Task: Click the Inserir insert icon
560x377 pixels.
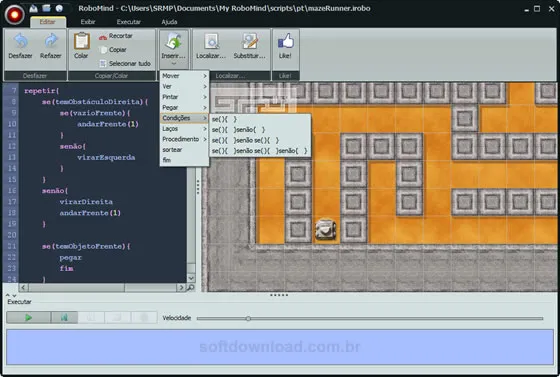Action: coord(173,41)
